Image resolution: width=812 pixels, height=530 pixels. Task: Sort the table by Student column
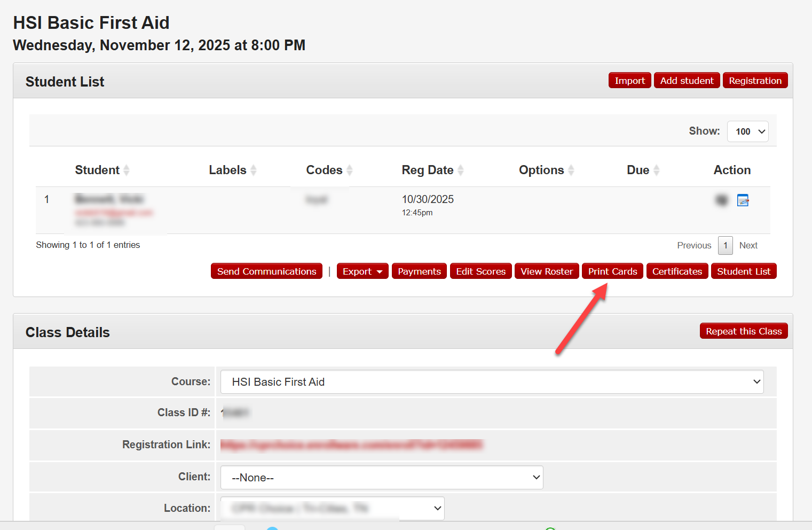tap(102, 170)
